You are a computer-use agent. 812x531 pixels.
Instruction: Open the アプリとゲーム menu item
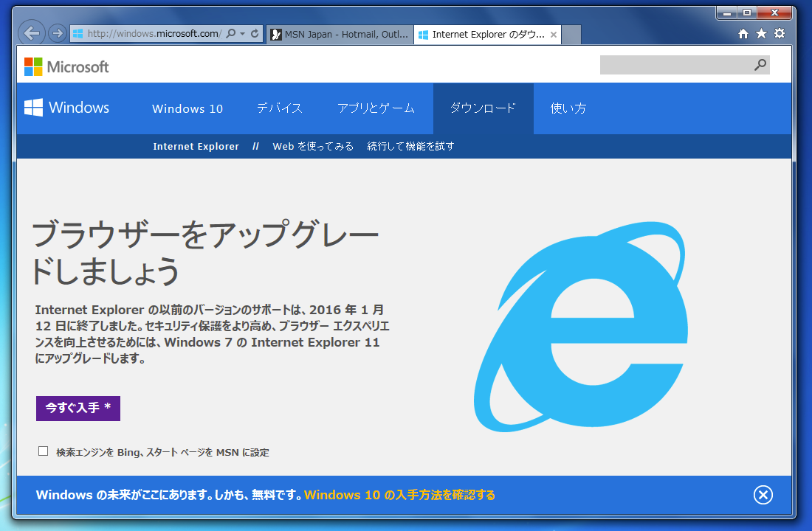click(x=376, y=108)
